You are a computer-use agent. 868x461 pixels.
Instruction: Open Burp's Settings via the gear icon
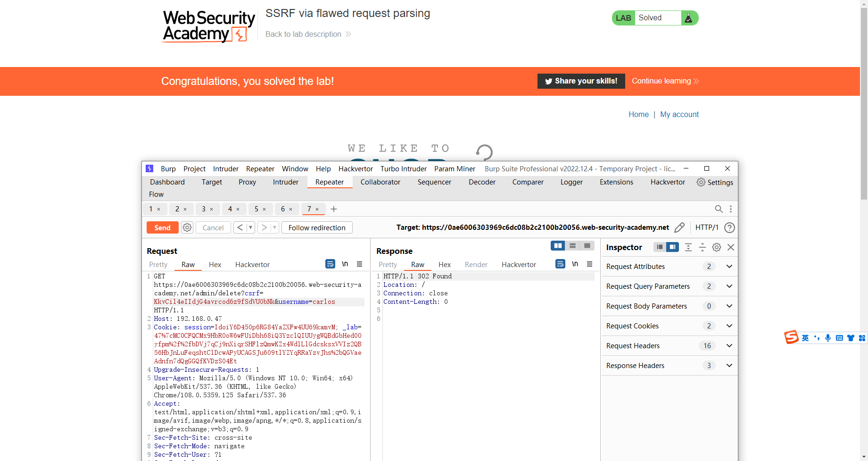[701, 182]
